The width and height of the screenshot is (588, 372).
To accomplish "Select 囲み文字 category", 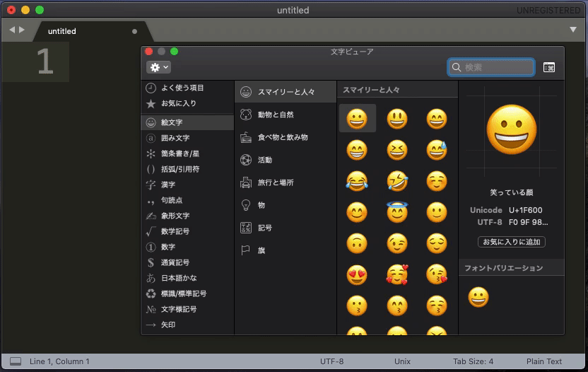I will 187,138.
